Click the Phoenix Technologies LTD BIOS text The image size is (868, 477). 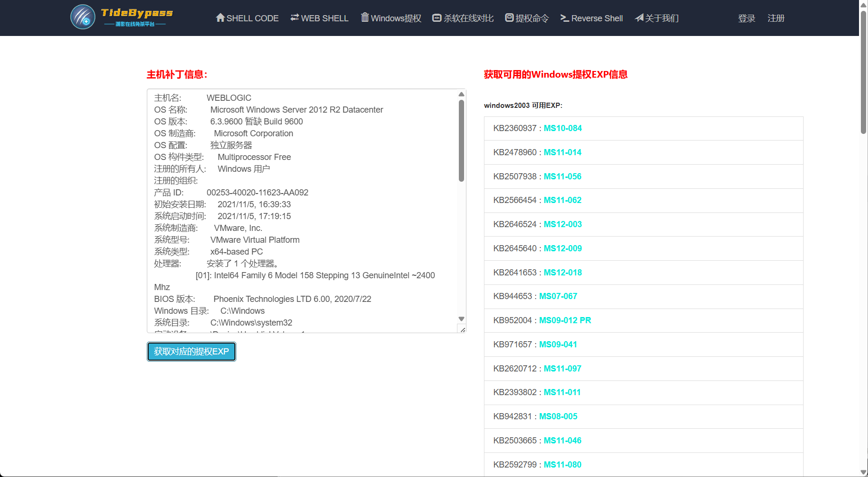292,299
